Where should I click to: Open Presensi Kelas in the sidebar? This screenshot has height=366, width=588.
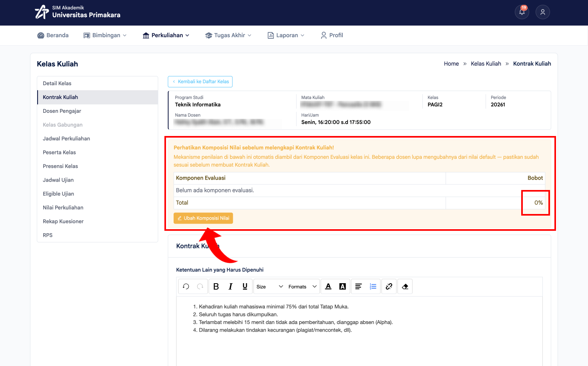pos(98,166)
